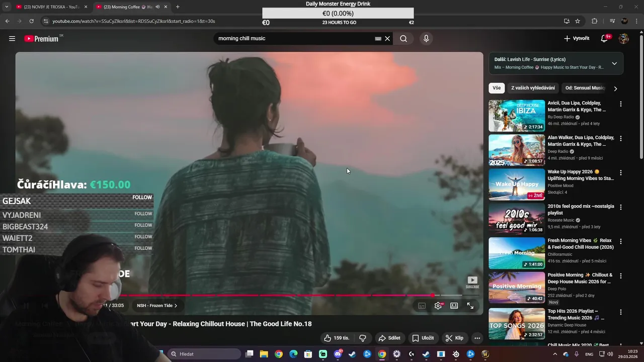Save video with Uložit button
The image size is (644, 362).
tap(423, 338)
